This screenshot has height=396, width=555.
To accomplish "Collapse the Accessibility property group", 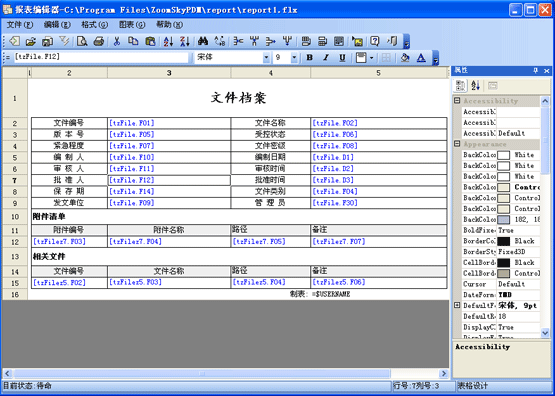I will pyautogui.click(x=457, y=101).
